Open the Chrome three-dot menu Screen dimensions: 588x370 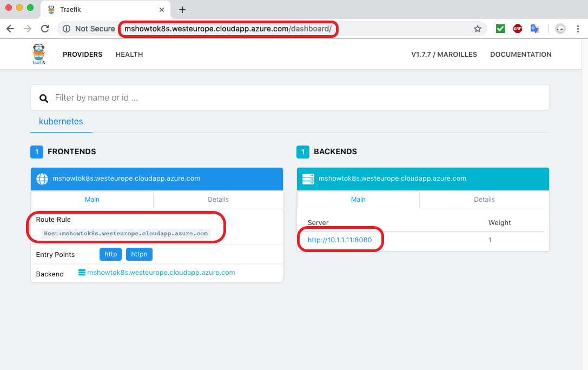tap(578, 29)
